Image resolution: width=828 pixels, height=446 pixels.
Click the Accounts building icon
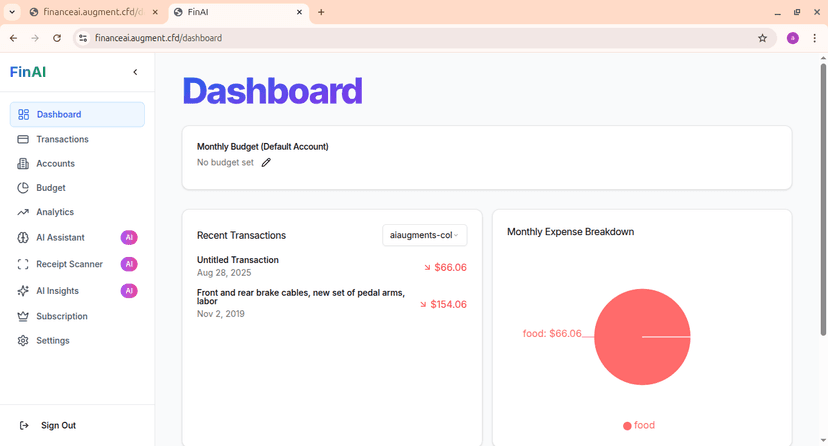(24, 164)
